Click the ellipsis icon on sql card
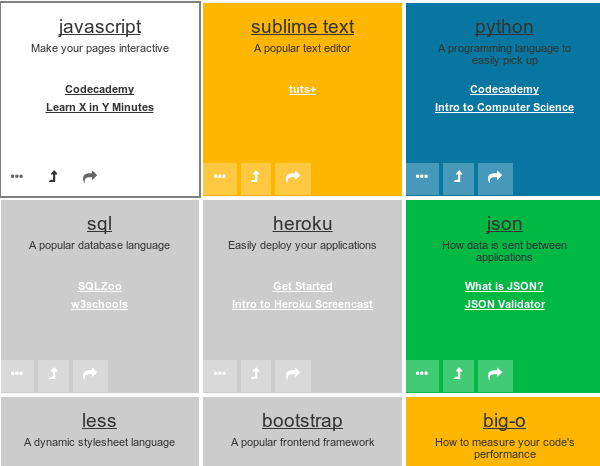This screenshot has width=600, height=466. pyautogui.click(x=17, y=373)
